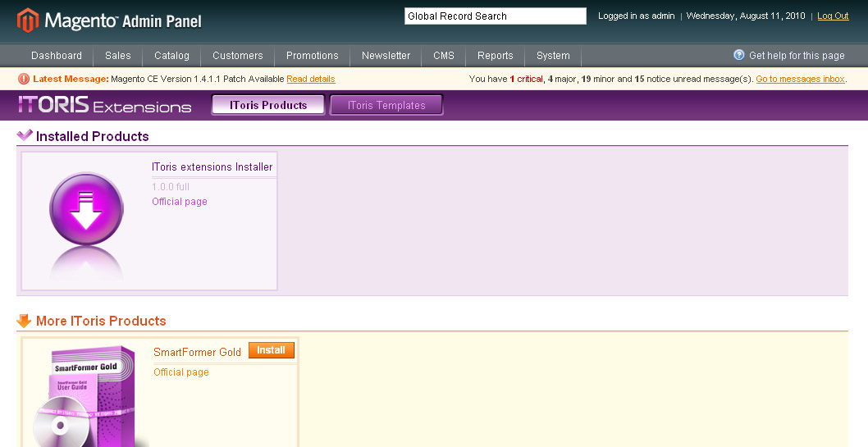Open the Catalog menu
This screenshot has width=868, height=447.
pos(171,55)
